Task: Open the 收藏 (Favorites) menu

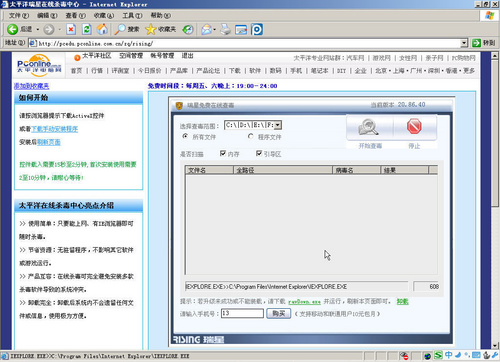Action: coord(104,15)
